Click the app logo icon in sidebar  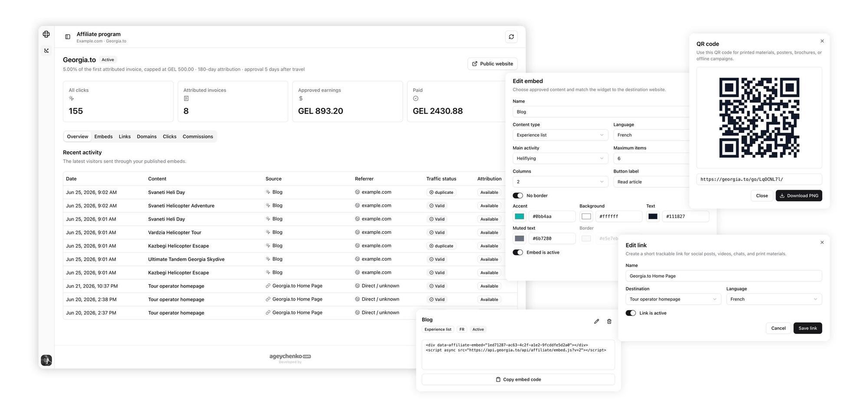[x=46, y=34]
